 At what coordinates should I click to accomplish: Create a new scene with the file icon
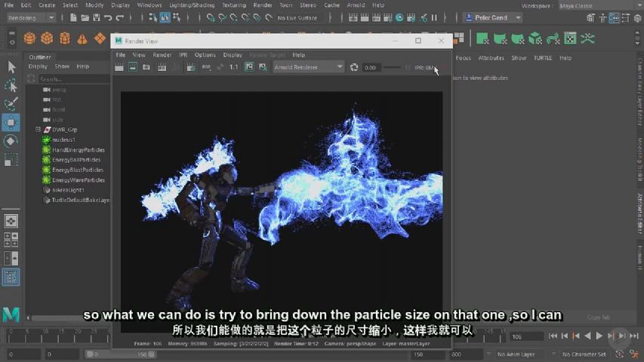coord(73,17)
